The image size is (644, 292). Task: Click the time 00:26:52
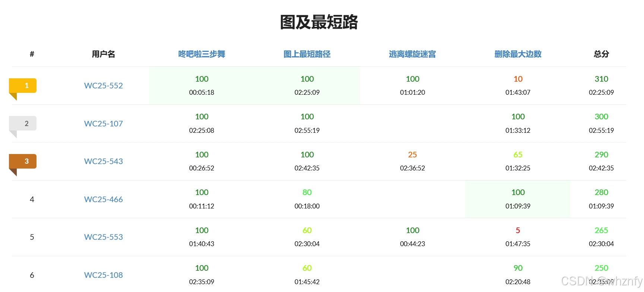[202, 168]
